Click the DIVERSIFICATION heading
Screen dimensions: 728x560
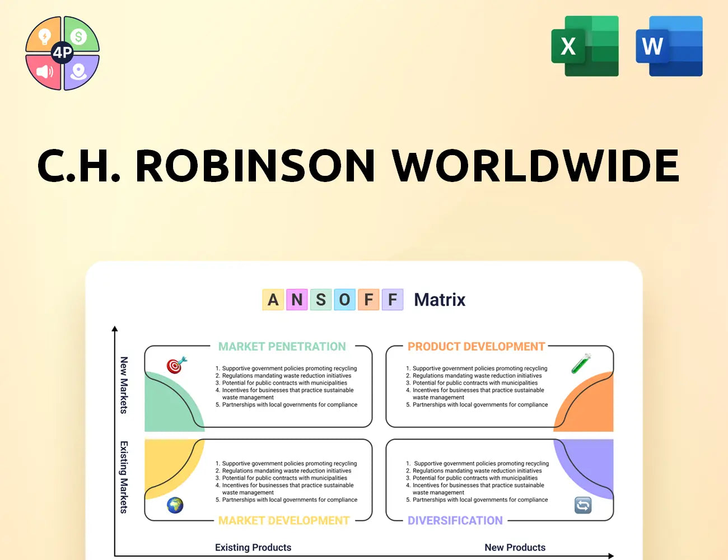pyautogui.click(x=455, y=521)
